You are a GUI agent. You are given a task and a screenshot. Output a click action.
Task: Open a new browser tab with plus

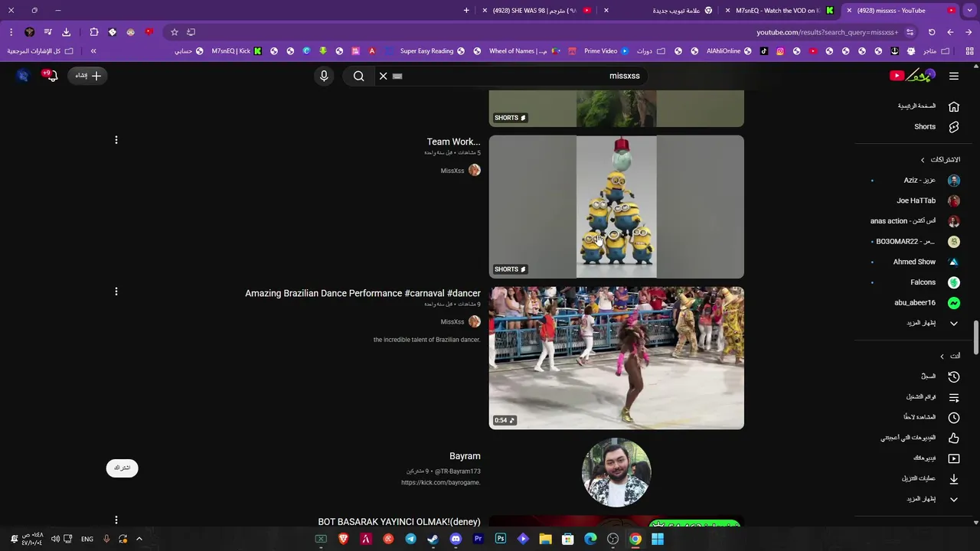(466, 11)
